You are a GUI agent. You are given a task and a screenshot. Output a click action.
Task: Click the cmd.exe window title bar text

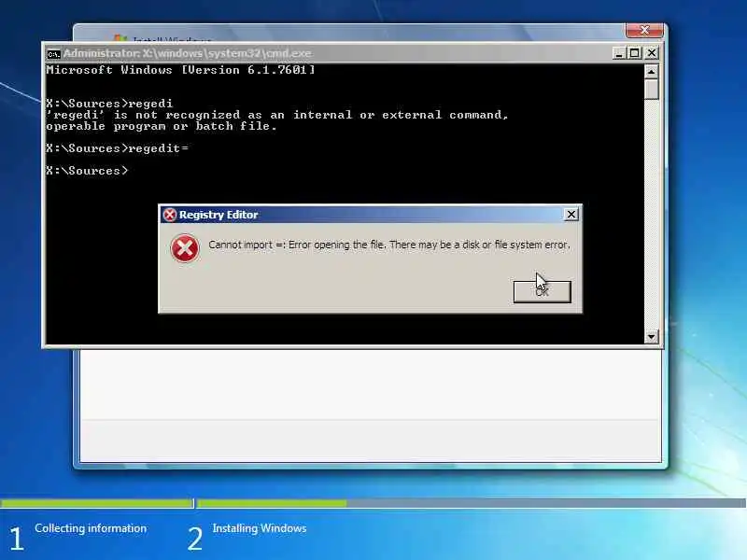point(188,53)
